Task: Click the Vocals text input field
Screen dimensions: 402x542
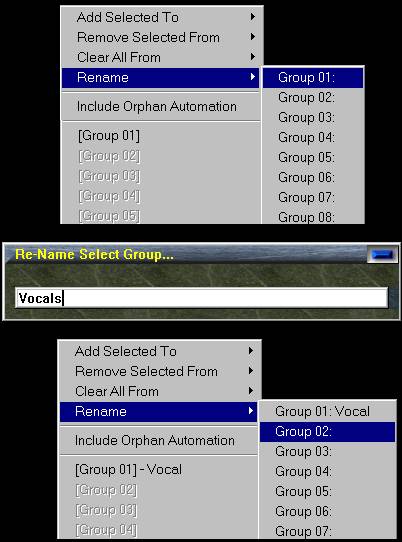Action: pos(202,298)
